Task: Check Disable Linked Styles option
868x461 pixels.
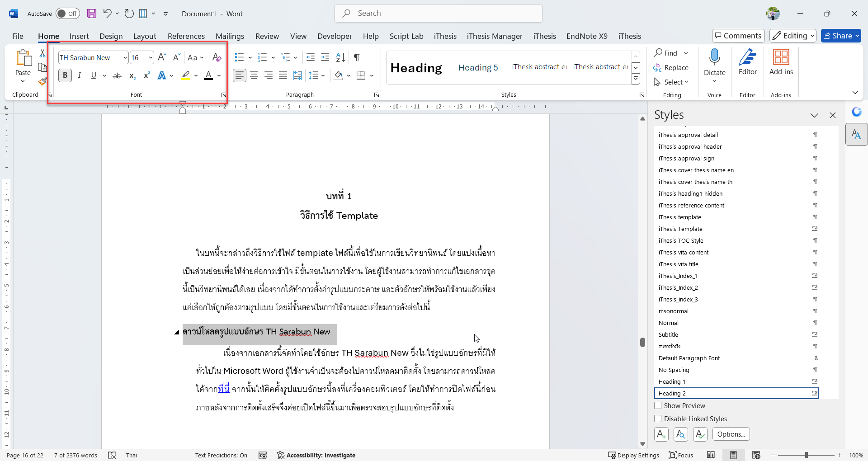Action: [x=658, y=419]
